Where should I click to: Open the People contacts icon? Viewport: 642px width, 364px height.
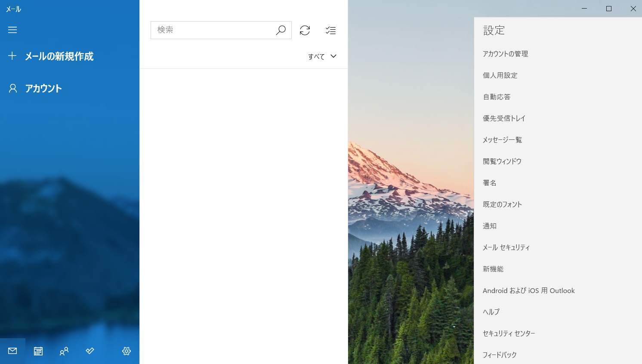[64, 351]
